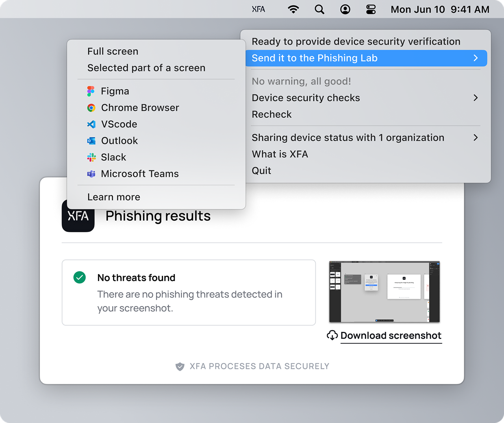
Task: Click the Chrome Browser app icon
Action: click(91, 108)
